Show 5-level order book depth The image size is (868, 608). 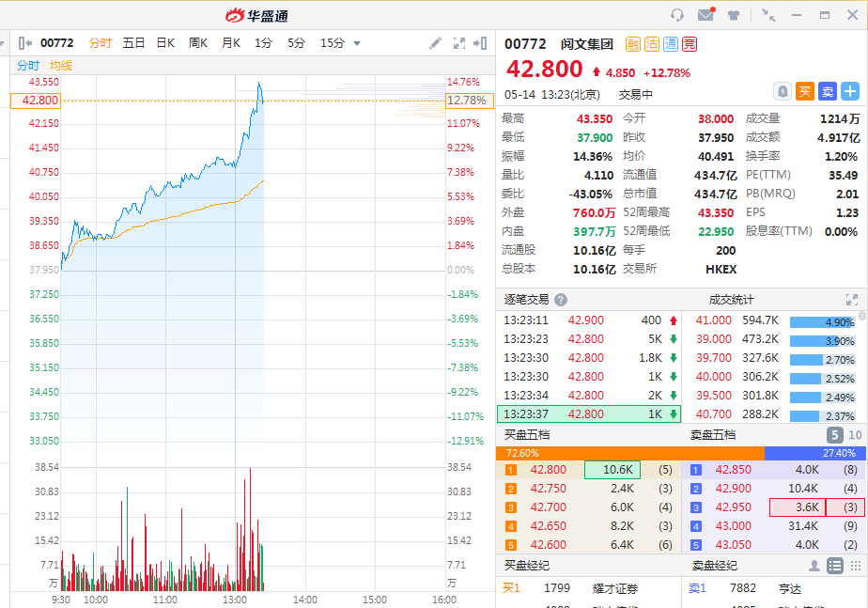pos(835,435)
